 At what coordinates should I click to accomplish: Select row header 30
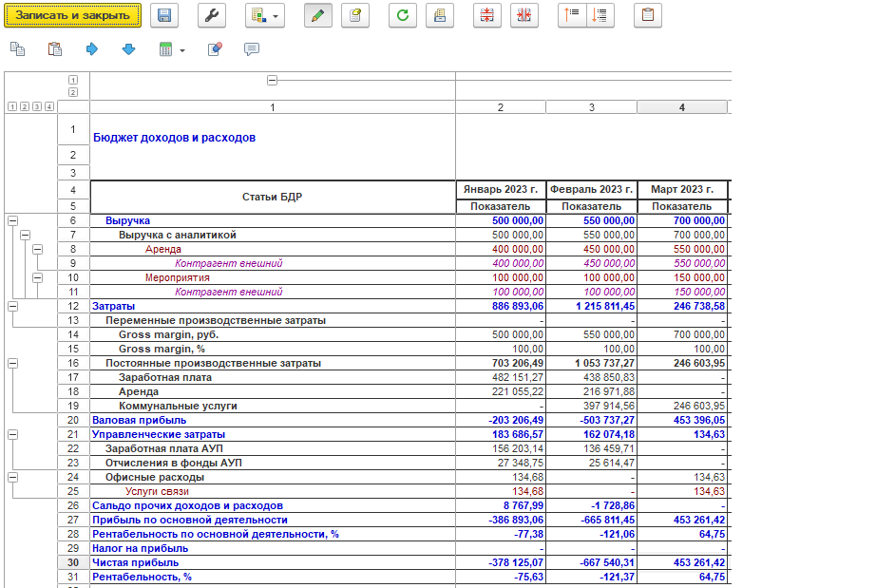(x=73, y=562)
